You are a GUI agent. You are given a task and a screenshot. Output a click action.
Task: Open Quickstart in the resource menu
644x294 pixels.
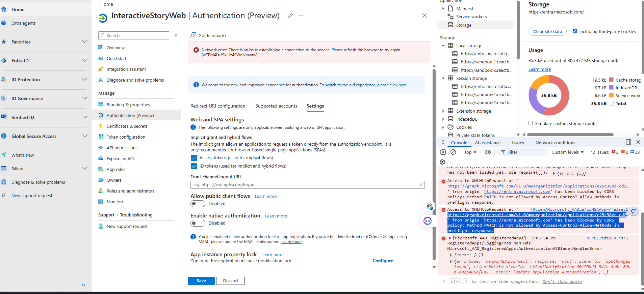point(116,58)
